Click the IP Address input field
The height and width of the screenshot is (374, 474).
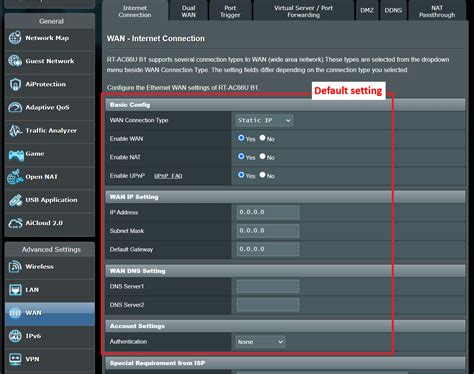tap(268, 212)
